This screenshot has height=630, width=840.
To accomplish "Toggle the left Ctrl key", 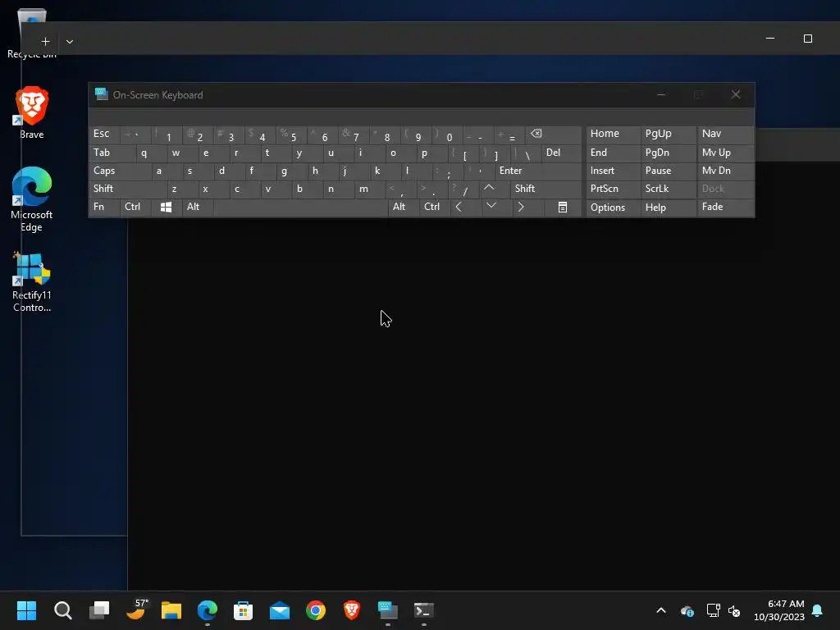I will [135, 207].
